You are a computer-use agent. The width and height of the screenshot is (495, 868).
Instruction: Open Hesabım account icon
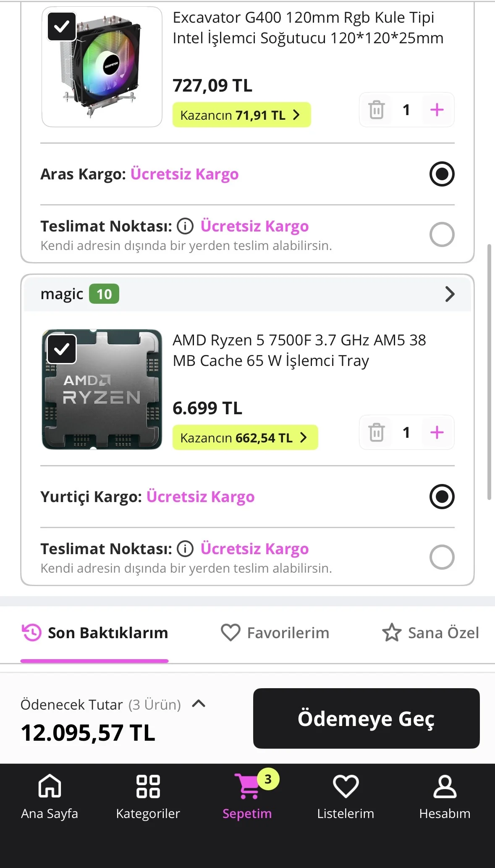coord(445,786)
